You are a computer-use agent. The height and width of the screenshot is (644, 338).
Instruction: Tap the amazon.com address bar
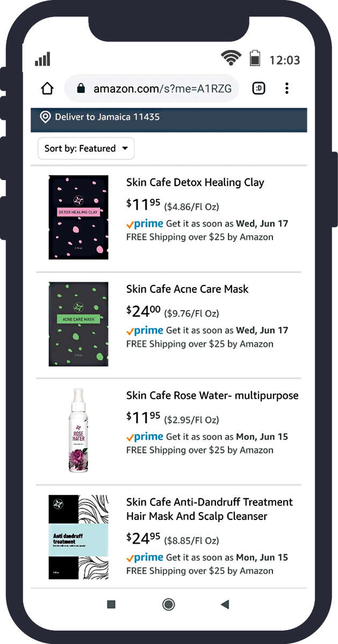tap(162, 89)
